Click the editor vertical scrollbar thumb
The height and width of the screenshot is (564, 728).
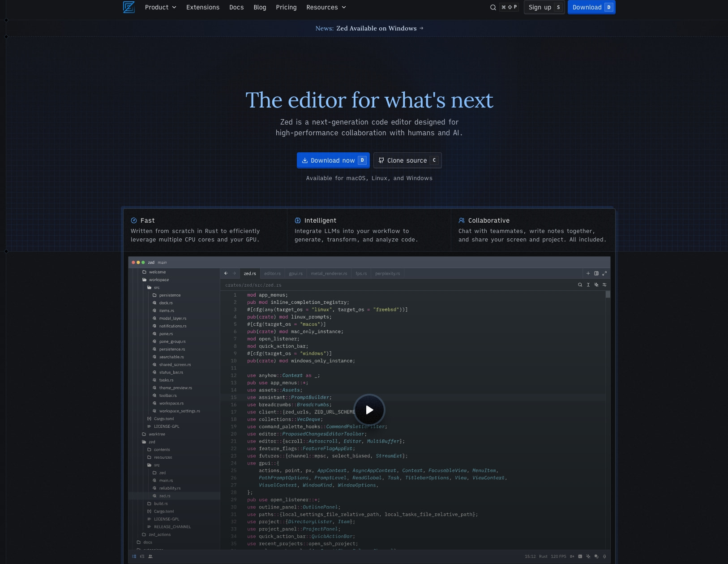click(x=608, y=294)
